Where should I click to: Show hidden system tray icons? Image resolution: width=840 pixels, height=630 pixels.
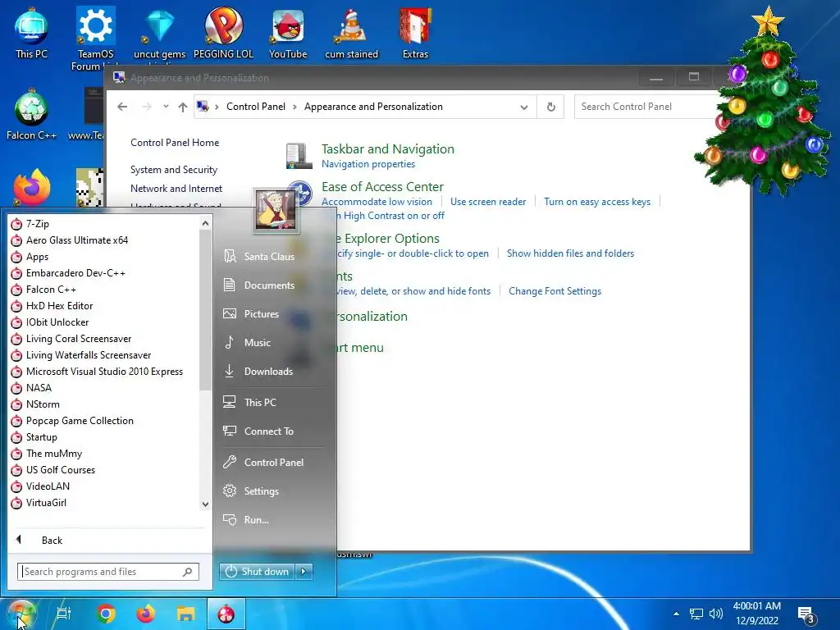click(676, 614)
